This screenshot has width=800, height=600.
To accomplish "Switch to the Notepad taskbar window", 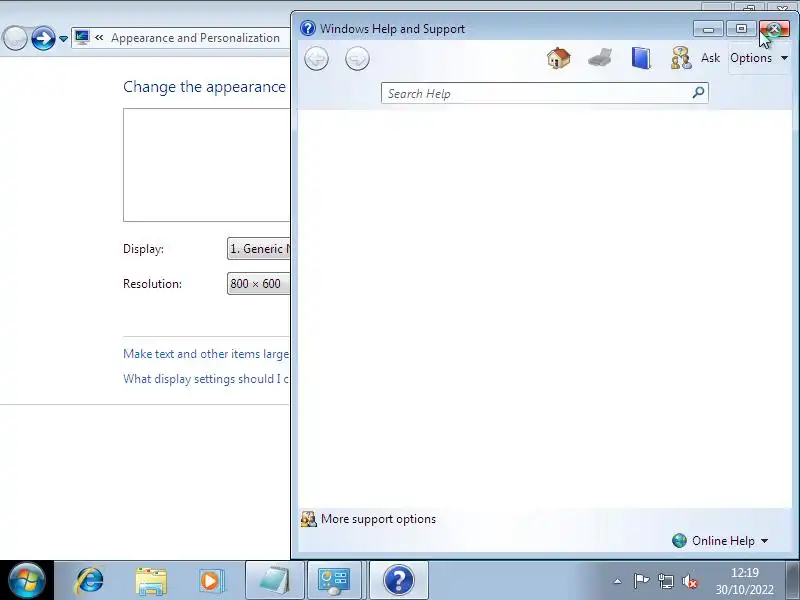I will pos(274,581).
